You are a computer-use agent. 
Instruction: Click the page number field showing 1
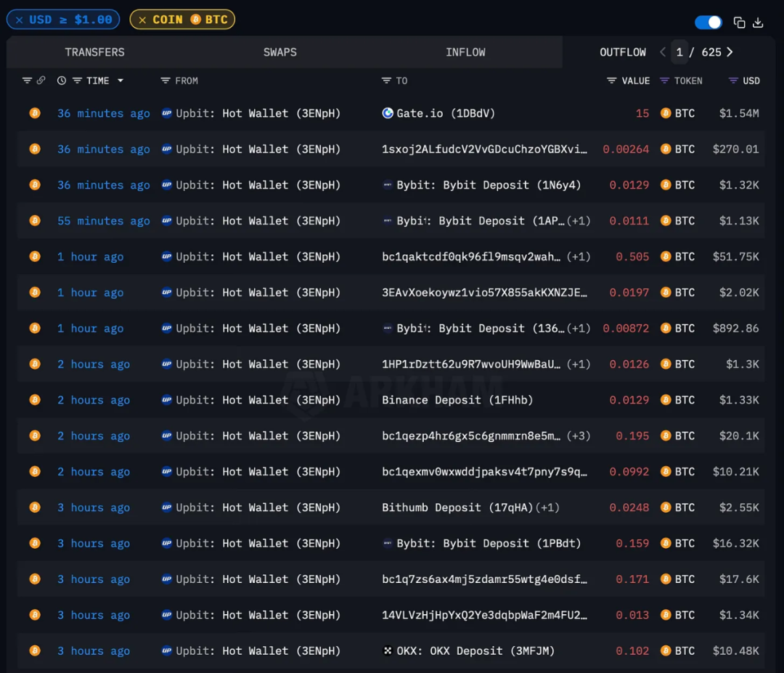coord(679,52)
